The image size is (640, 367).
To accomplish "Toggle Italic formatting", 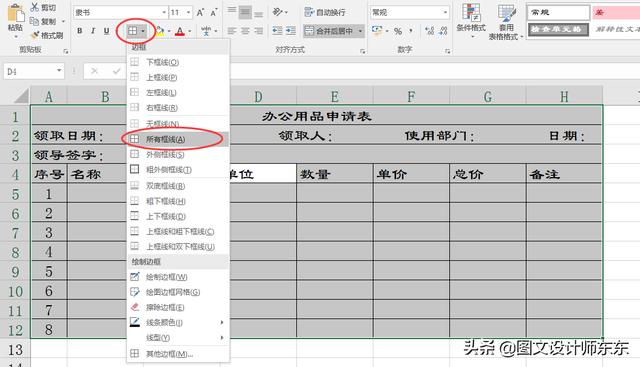I will click(x=93, y=31).
